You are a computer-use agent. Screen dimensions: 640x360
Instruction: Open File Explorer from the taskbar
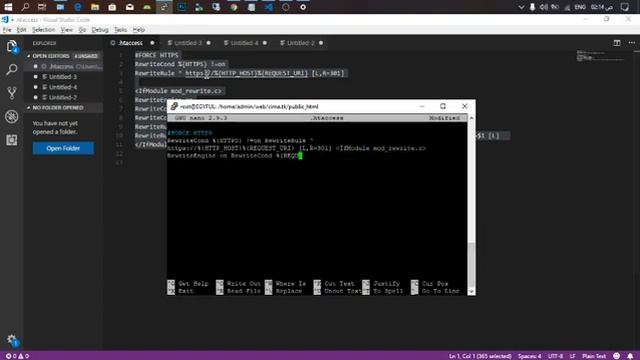coord(95,7)
